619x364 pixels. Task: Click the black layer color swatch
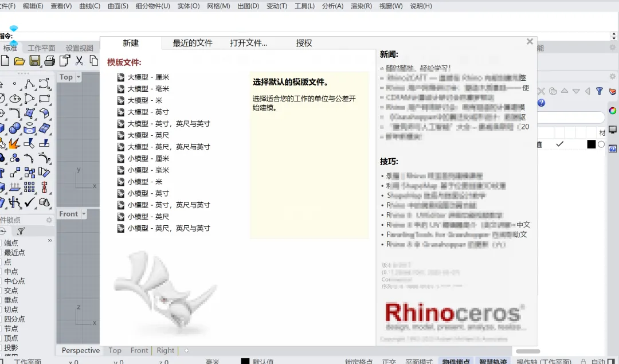click(591, 144)
